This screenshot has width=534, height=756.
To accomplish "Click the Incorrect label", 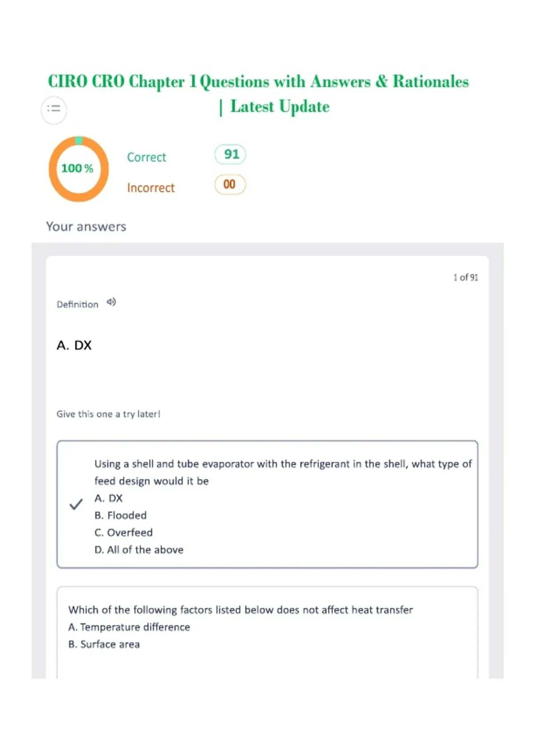I will (151, 188).
